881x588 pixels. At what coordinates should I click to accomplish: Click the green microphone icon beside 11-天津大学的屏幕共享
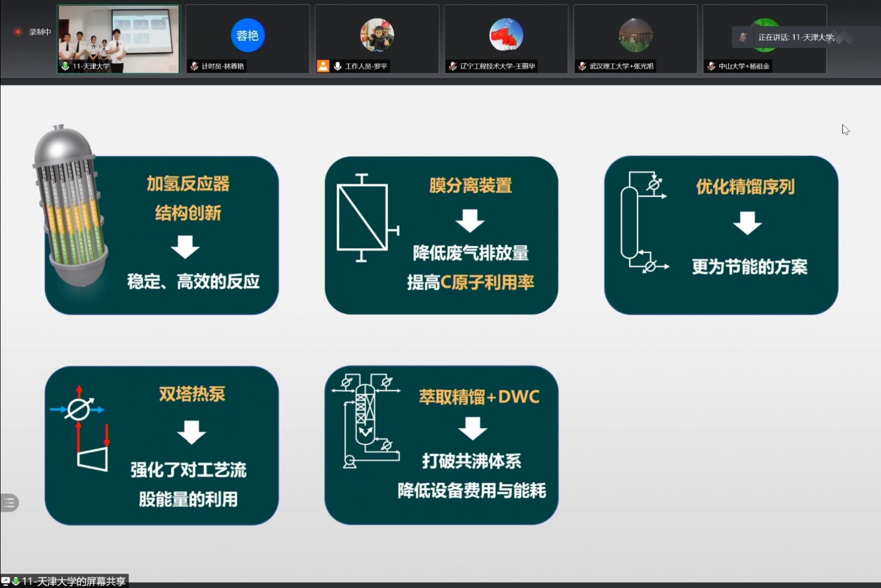coord(16,581)
